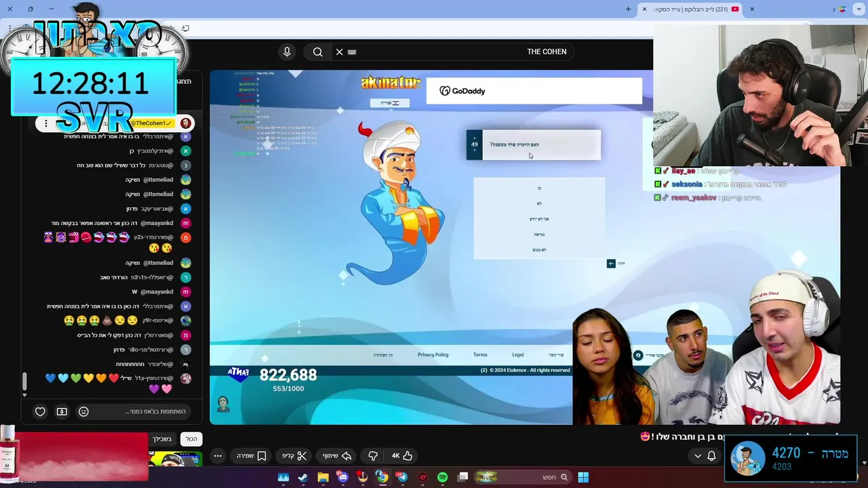Select the 'הכול' filter chip
The height and width of the screenshot is (488, 868).
point(192,439)
